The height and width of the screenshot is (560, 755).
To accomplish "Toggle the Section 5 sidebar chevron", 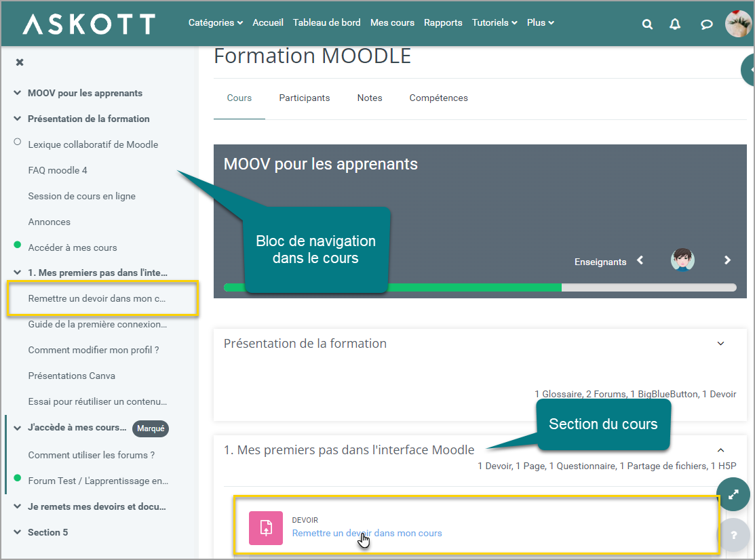I will click(x=18, y=532).
